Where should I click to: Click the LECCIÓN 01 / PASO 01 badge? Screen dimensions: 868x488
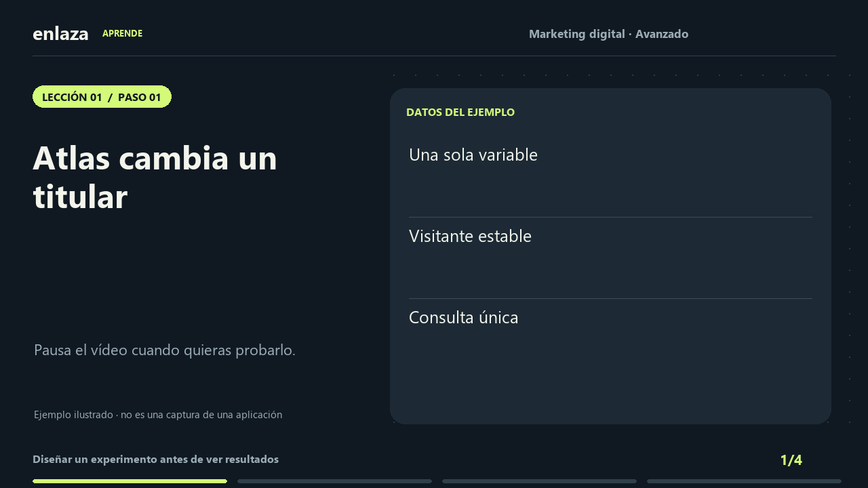102,97
